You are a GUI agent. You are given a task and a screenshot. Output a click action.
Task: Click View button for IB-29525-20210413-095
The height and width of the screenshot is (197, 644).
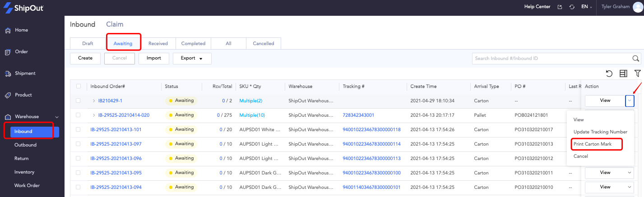pyautogui.click(x=605, y=173)
